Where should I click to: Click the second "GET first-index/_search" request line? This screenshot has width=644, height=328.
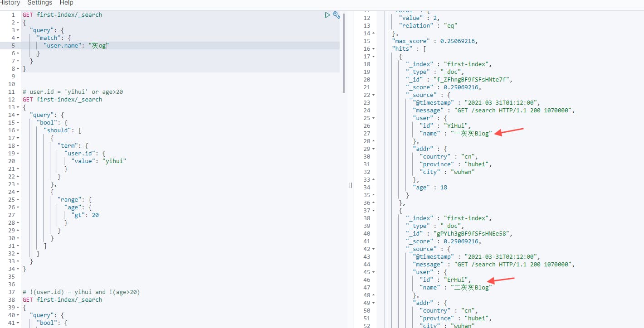click(62, 100)
